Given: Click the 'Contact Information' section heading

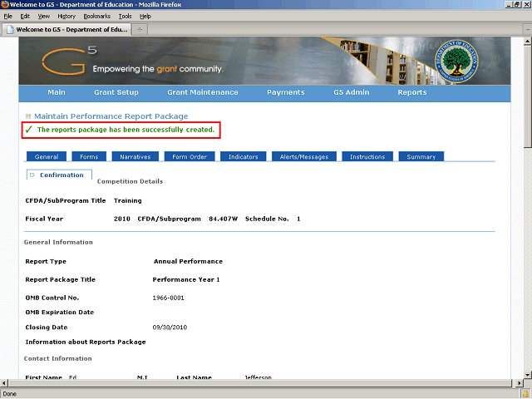Looking at the screenshot, I should (58, 358).
